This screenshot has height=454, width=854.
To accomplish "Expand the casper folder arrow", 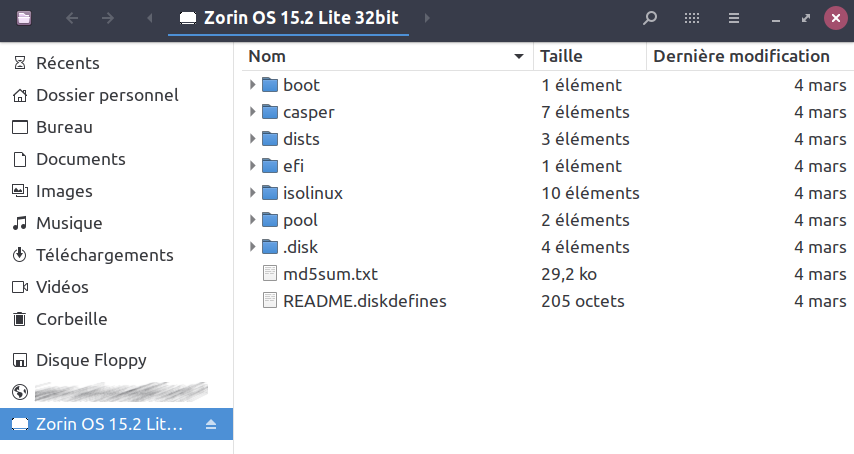I will pyautogui.click(x=253, y=112).
